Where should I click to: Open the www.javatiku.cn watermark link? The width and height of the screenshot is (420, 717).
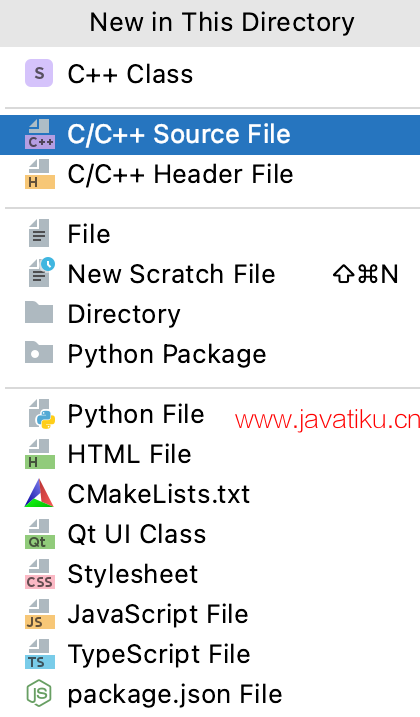tap(327, 420)
